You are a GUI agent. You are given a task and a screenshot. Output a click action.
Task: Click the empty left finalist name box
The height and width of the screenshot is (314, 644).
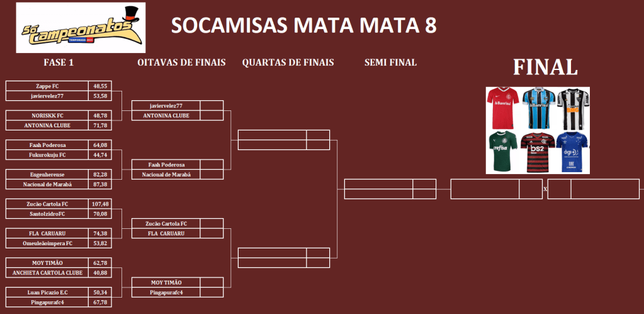click(485, 189)
